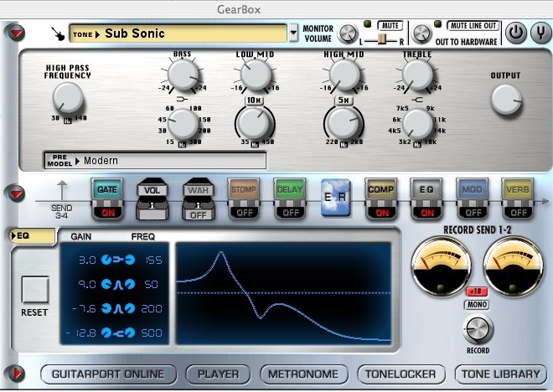Open the tuner with the fork icon
The height and width of the screenshot is (392, 553).
tap(541, 33)
